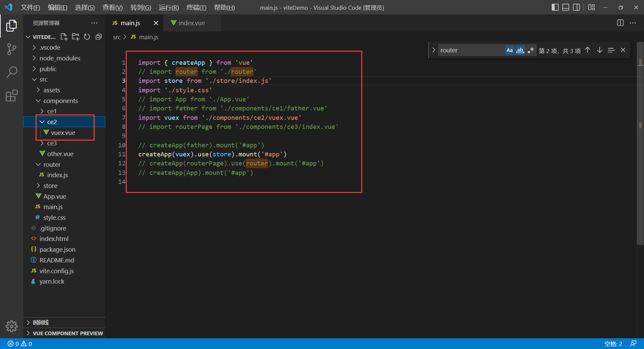This screenshot has width=644, height=349.
Task: Toggle match case in find
Action: (x=509, y=50)
